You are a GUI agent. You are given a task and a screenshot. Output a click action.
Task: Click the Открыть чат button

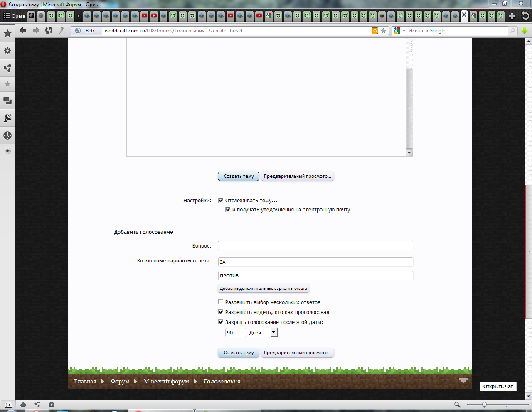point(498,387)
